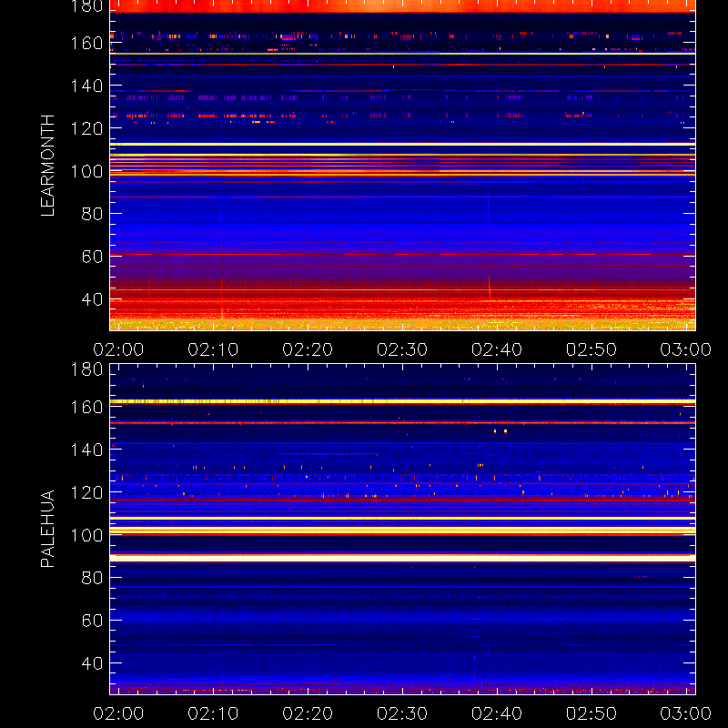Select the 100 label on Learmonth axis
Viewport: 728px width, 728px height.
[86, 171]
